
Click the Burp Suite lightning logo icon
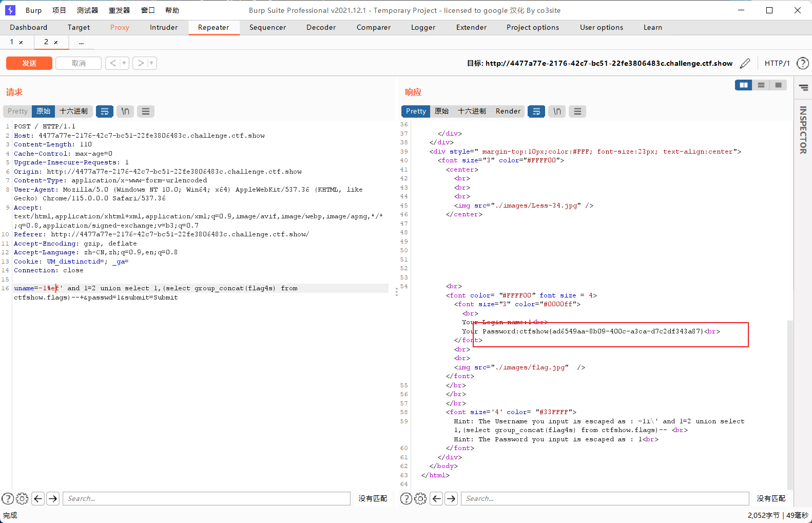(10, 10)
